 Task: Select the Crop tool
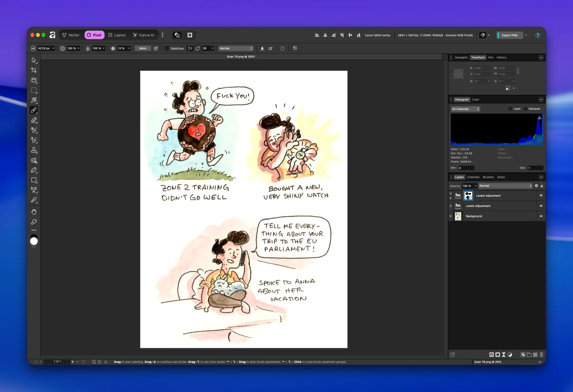tap(34, 70)
